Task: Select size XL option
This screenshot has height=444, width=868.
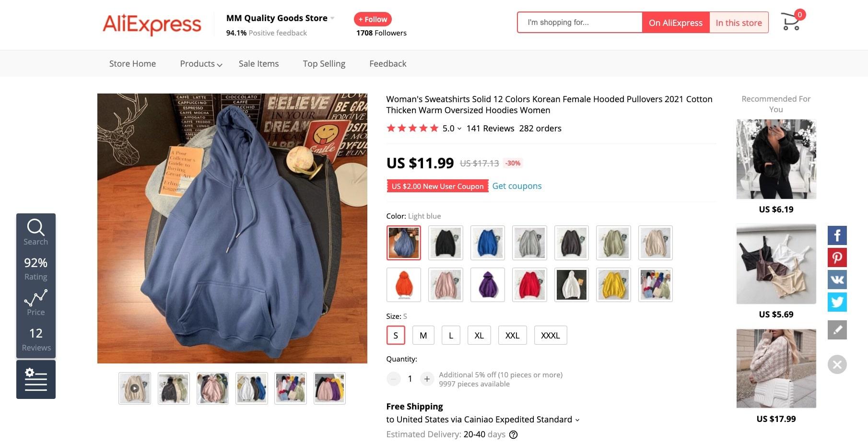Action: click(479, 335)
